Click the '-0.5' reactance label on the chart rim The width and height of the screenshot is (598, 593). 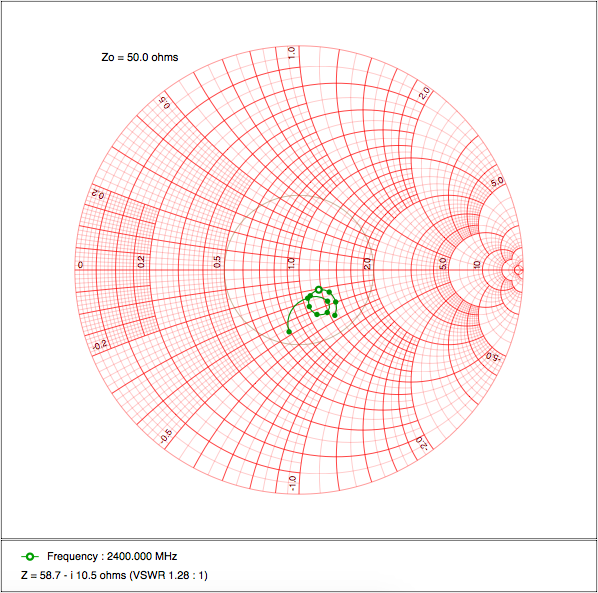166,436
